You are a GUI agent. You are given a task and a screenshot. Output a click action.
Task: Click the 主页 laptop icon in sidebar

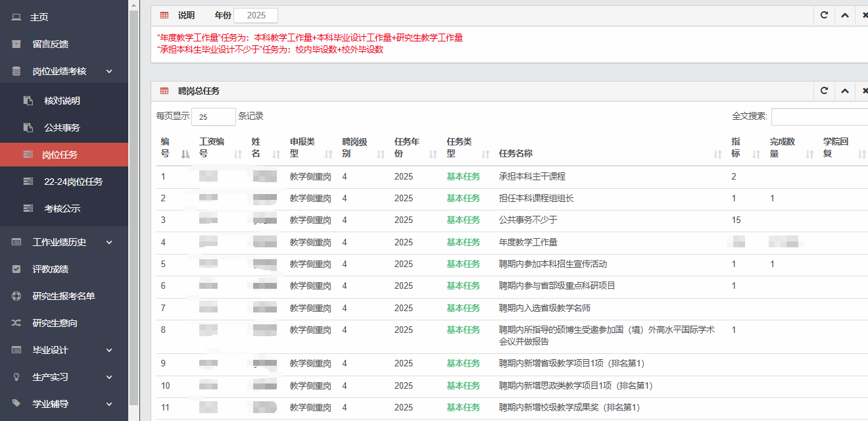[16, 17]
